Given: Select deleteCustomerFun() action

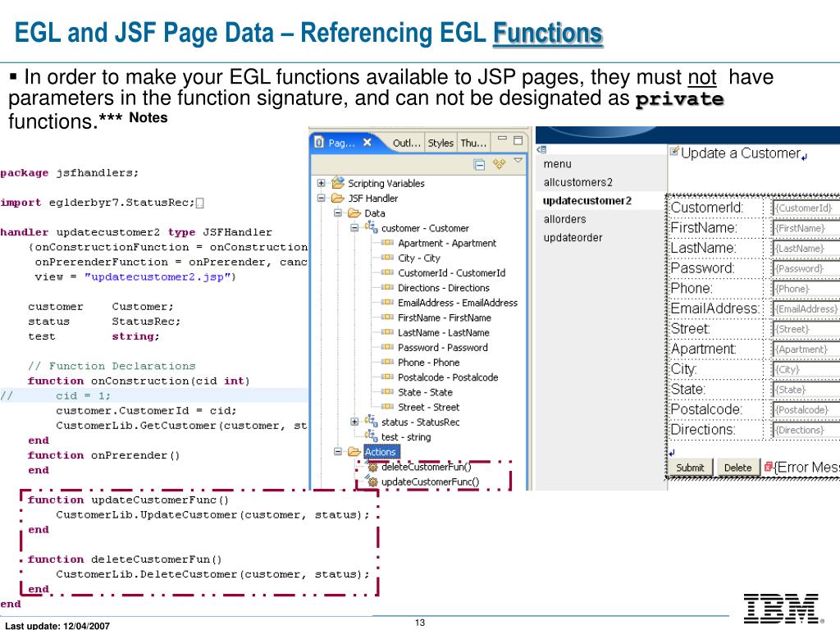Looking at the screenshot, I should click(426, 467).
